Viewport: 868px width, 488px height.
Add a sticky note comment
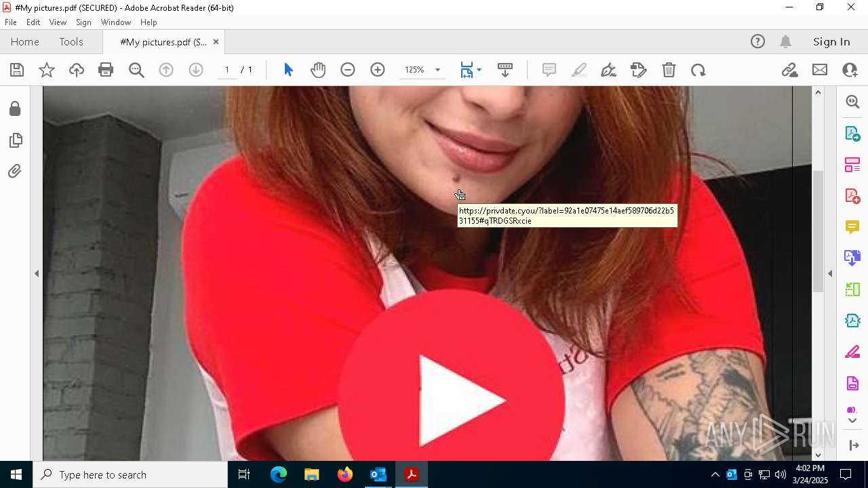point(549,70)
